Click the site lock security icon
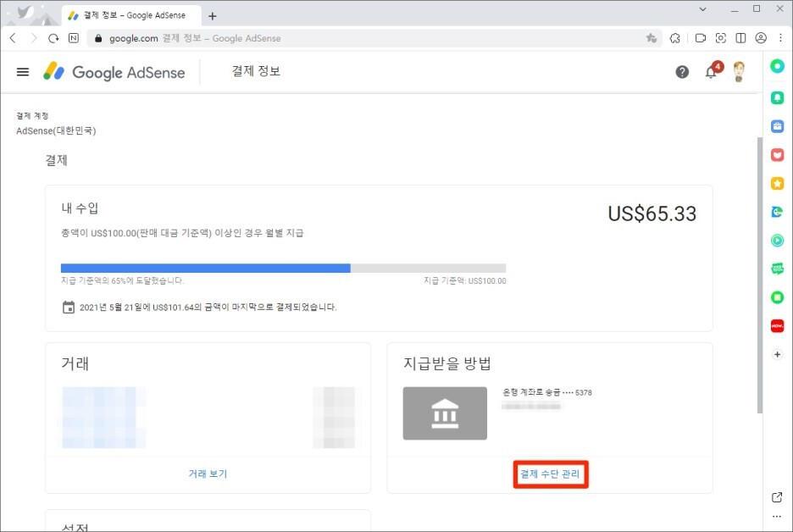This screenshot has height=532, width=793. 98,38
